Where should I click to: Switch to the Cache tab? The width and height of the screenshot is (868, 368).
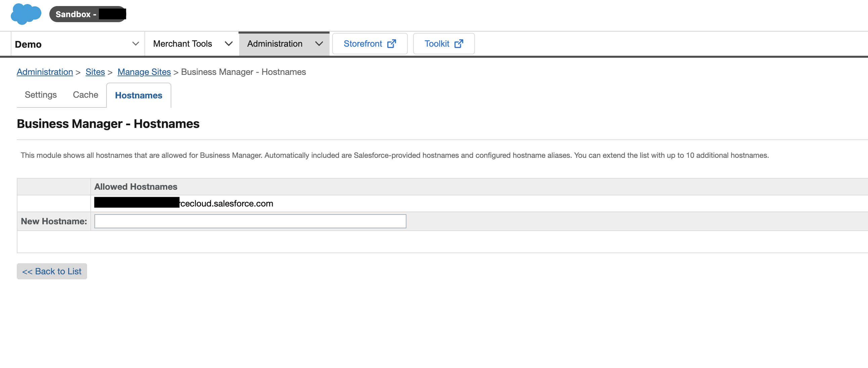pyautogui.click(x=85, y=95)
